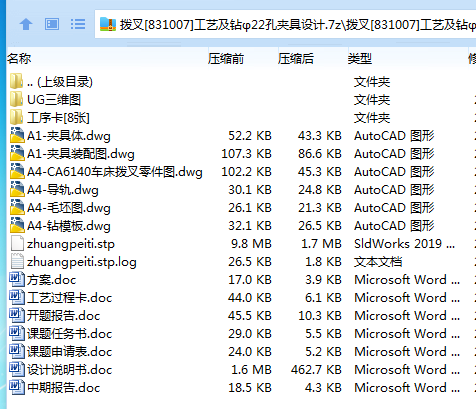Click the zhuangpeiti.stp.log text file icon
Viewport: 476px width, 409px height.
(x=17, y=262)
